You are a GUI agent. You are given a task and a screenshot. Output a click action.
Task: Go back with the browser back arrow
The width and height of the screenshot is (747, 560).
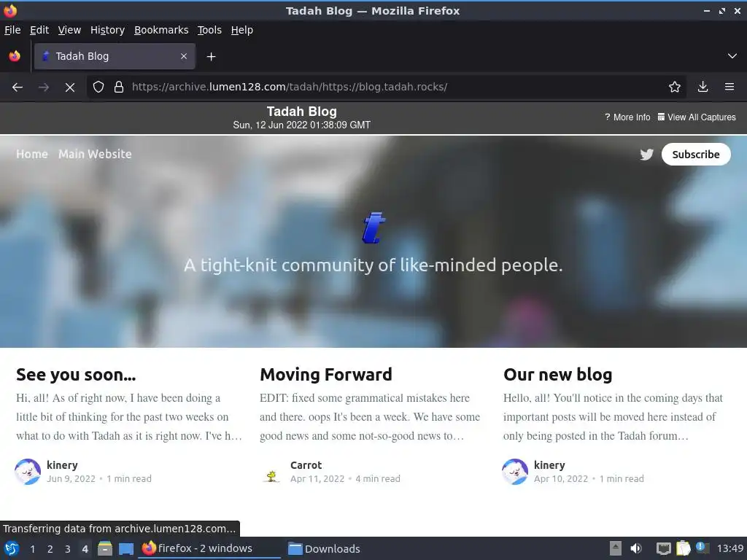click(x=18, y=87)
